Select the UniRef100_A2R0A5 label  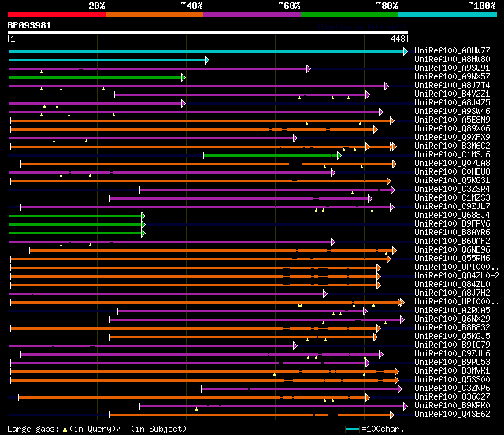[x=452, y=311]
